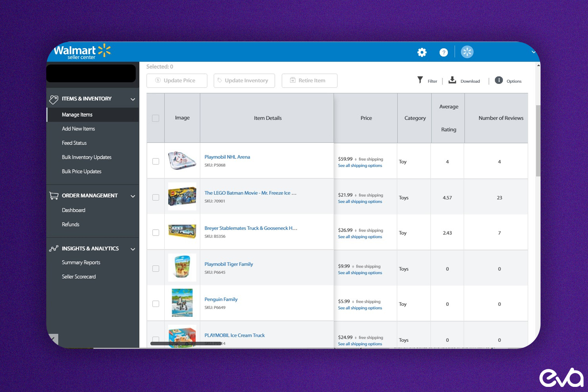Open the Manage Items page
Viewport: 588px width, 392px height.
click(x=77, y=114)
